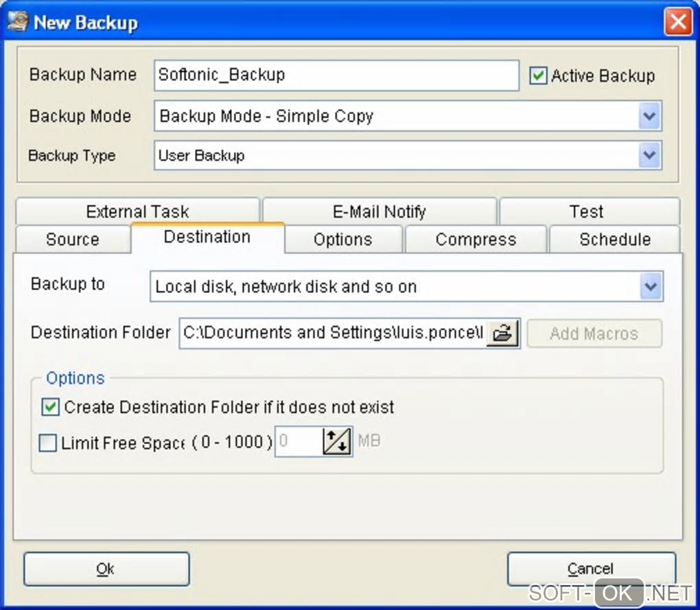Switch to the E-Mail Notify tab
700x610 pixels.
point(380,211)
